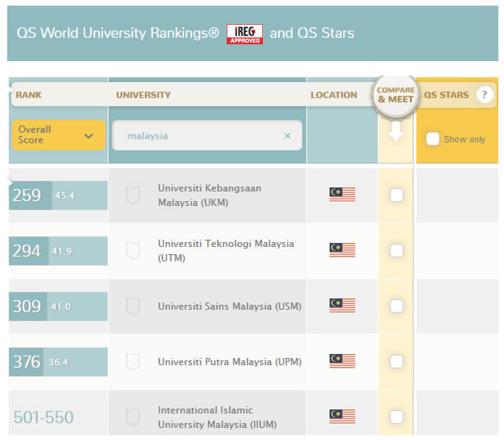The height and width of the screenshot is (440, 504).
Task: Click the USM university shield logo
Action: (133, 306)
